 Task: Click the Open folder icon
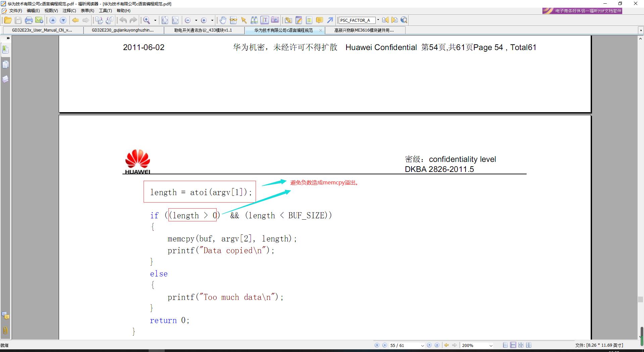point(8,20)
